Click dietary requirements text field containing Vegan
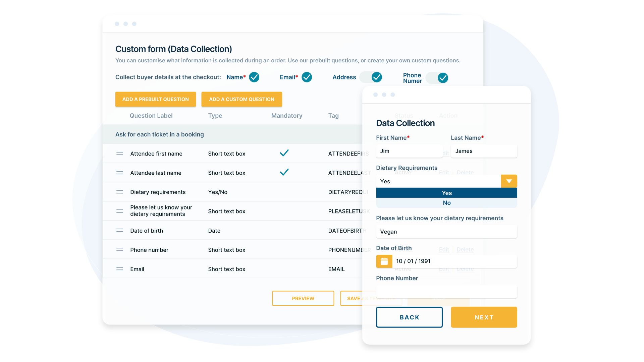Image resolution: width=644 pixels, height=362 pixels. (446, 232)
